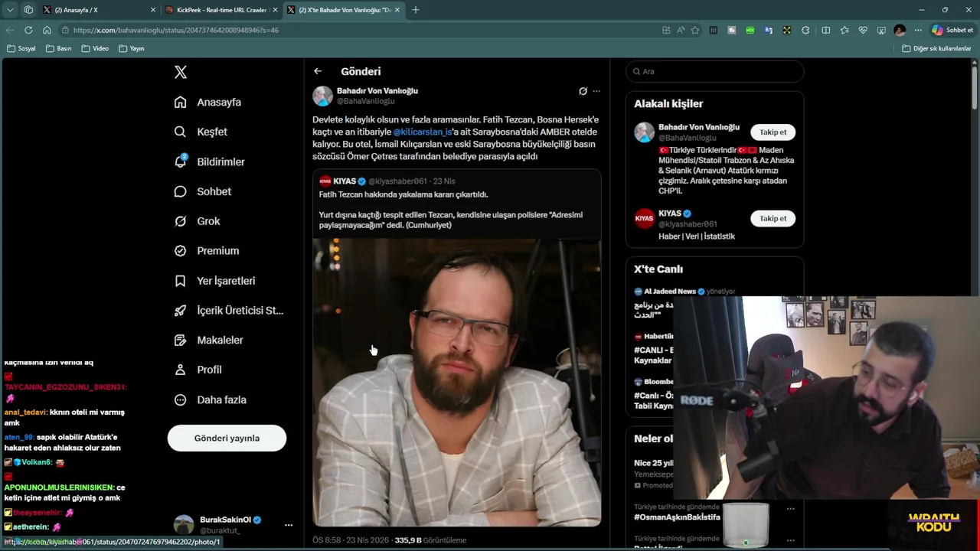
Task: Open the translate extension icon
Action: pos(769,30)
